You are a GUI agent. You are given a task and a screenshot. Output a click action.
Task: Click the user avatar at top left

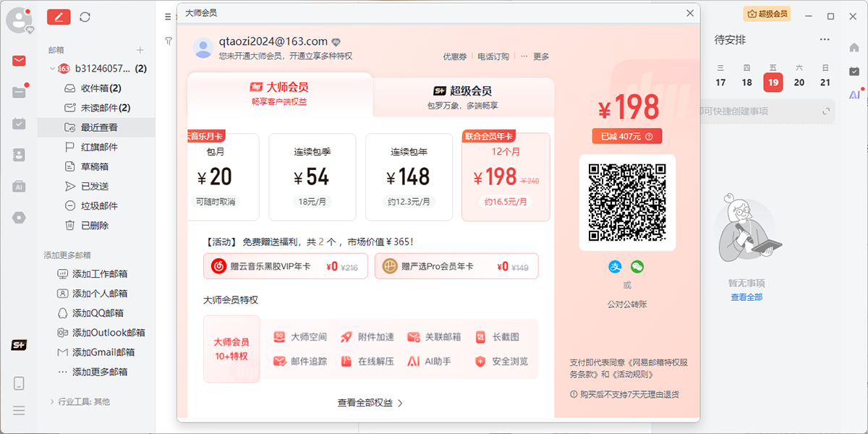(18, 19)
